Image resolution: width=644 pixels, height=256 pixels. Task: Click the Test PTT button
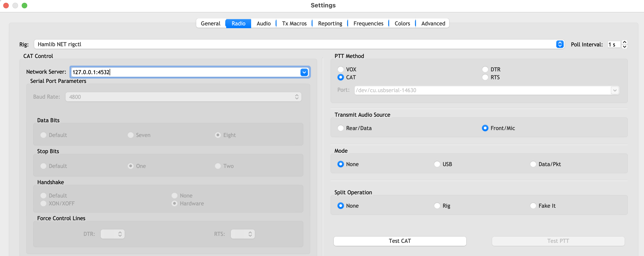click(x=558, y=241)
